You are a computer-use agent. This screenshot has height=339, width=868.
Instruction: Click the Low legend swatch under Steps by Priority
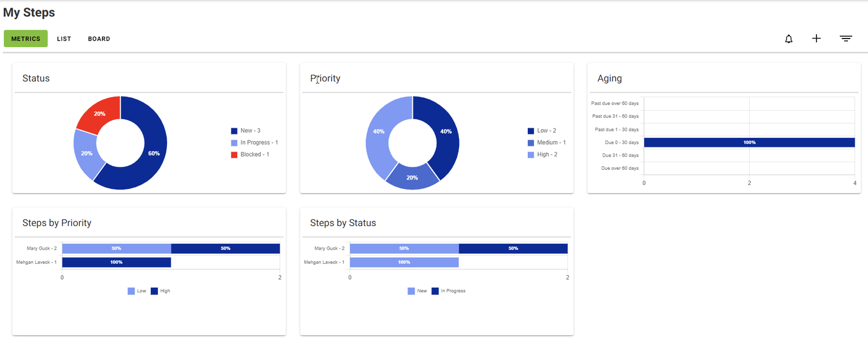(x=131, y=291)
